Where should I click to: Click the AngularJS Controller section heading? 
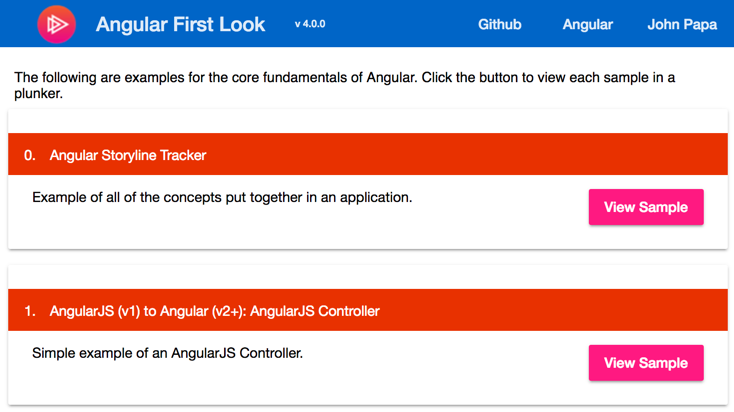[214, 311]
